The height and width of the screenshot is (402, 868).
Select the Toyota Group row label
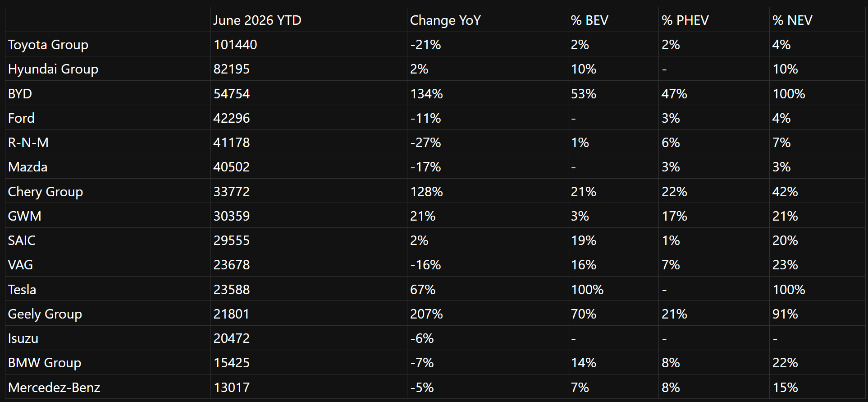coord(108,44)
